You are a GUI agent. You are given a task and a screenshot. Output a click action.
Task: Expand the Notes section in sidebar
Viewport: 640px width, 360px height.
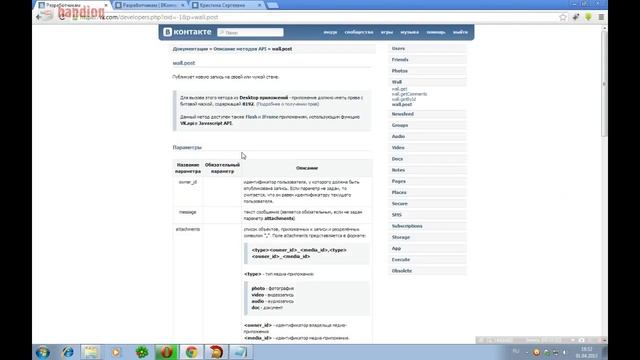427,170
